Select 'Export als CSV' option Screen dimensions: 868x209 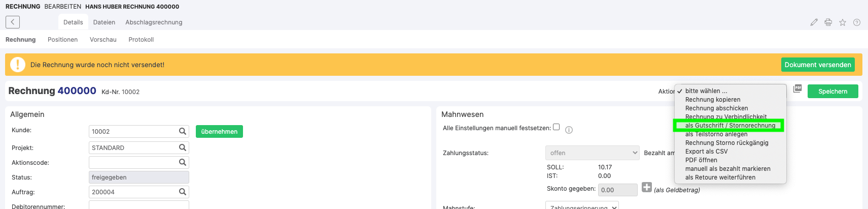pos(706,152)
